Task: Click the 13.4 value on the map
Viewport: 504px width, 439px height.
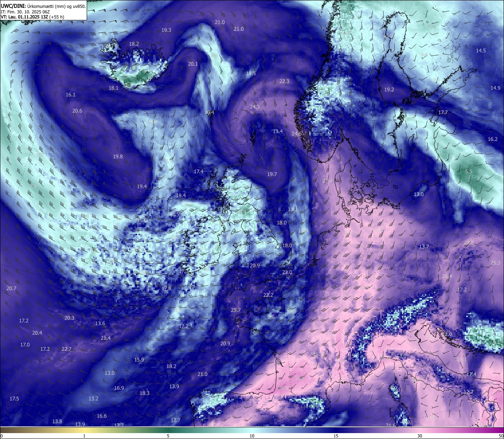Action: pos(278,132)
